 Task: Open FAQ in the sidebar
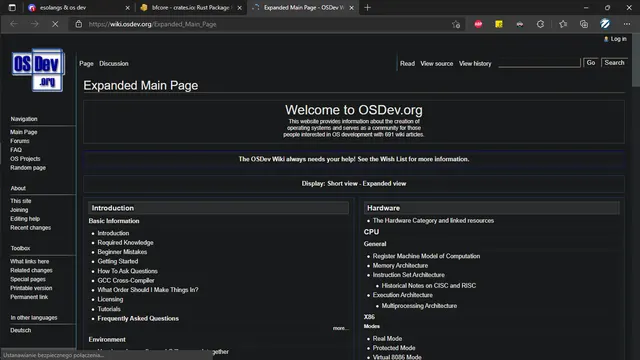(x=16, y=150)
